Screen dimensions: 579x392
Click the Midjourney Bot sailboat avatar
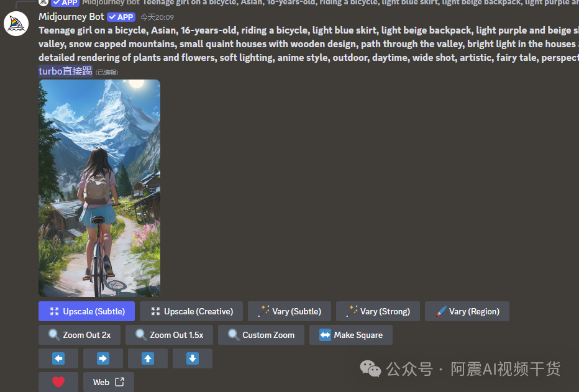16,24
